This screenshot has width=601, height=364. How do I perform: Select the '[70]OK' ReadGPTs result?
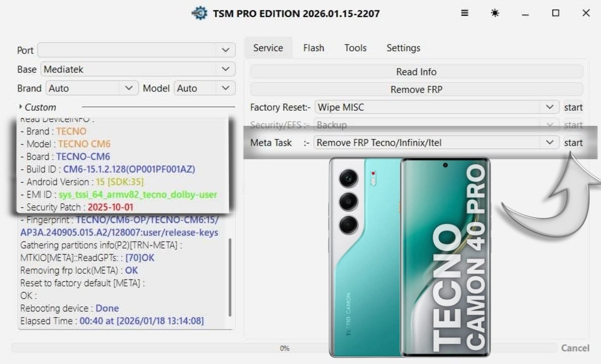(140, 257)
